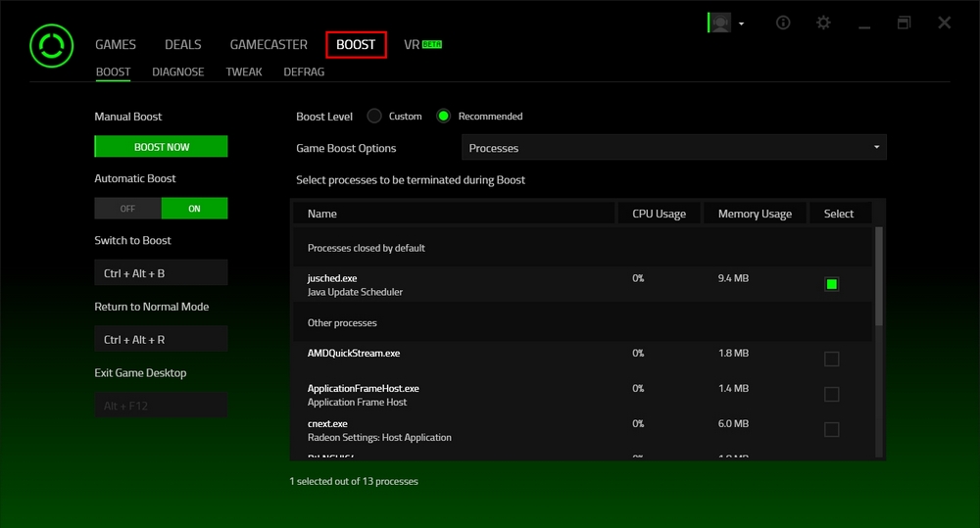Restore the window using the maximize icon
This screenshot has height=528, width=980.
click(904, 23)
